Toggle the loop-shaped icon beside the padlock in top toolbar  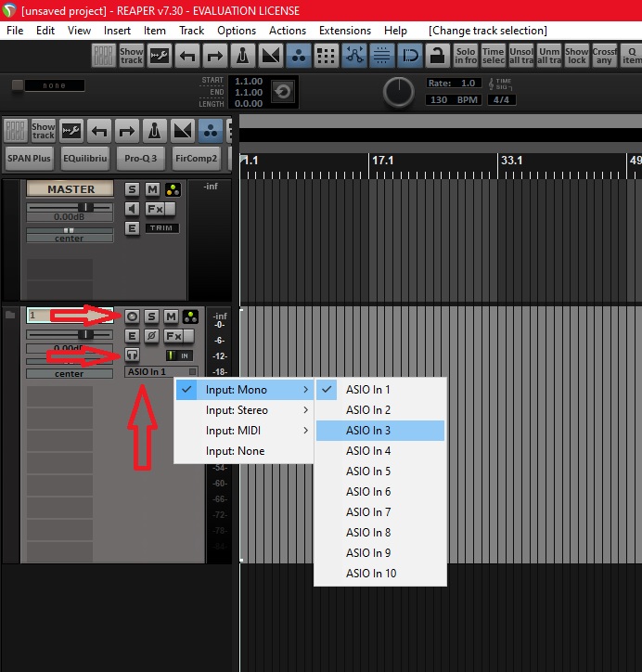pos(409,56)
